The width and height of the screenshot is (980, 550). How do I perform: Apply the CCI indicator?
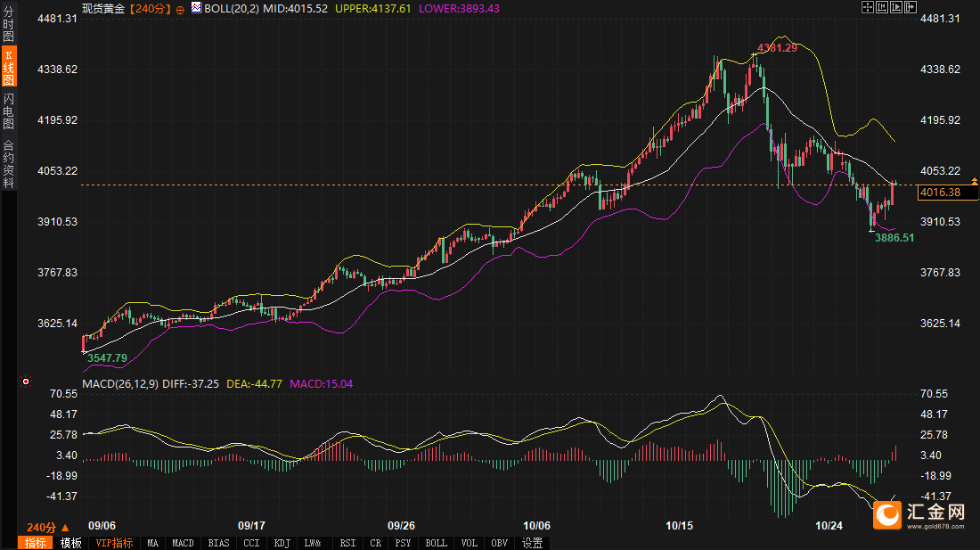(251, 543)
